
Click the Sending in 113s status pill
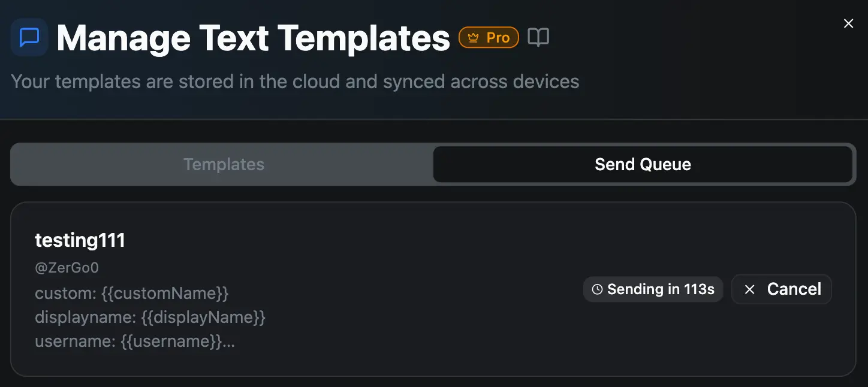pos(653,289)
